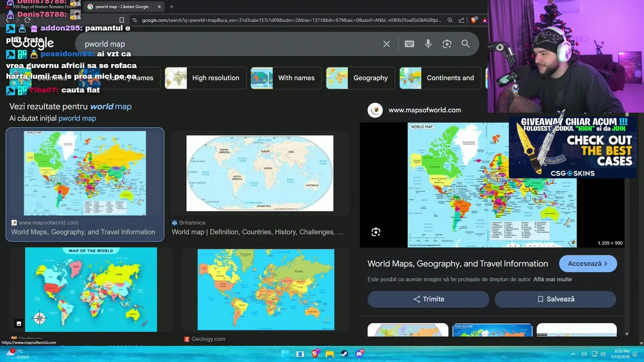Open the zoom level icon in address bar
Screen dimensions: 644x362
click(450, 20)
